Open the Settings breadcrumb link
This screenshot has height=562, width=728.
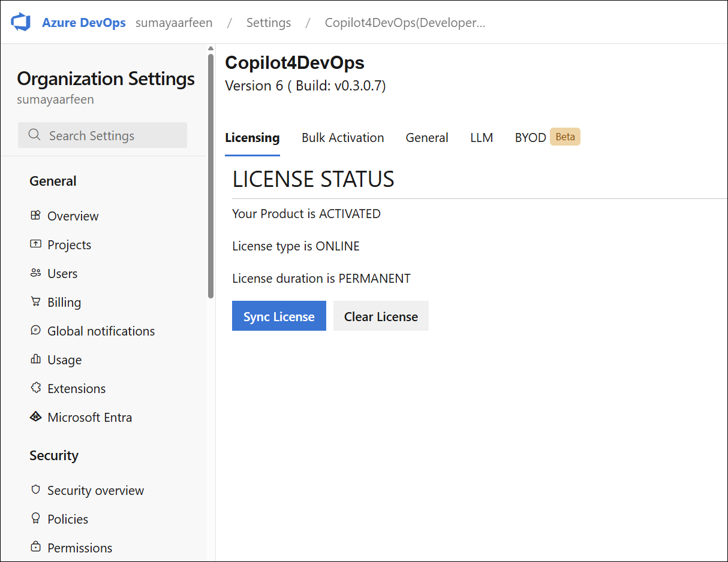click(x=269, y=23)
